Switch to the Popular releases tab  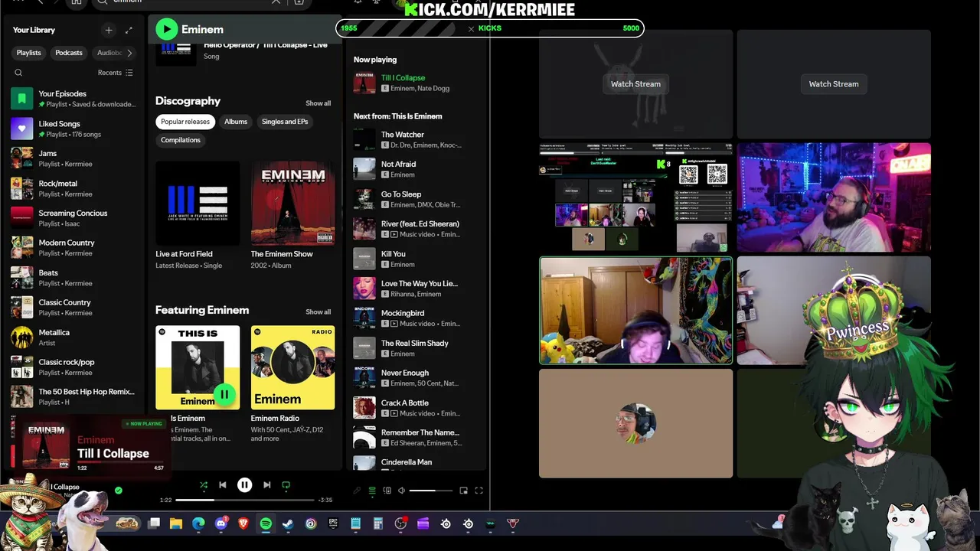pyautogui.click(x=185, y=122)
